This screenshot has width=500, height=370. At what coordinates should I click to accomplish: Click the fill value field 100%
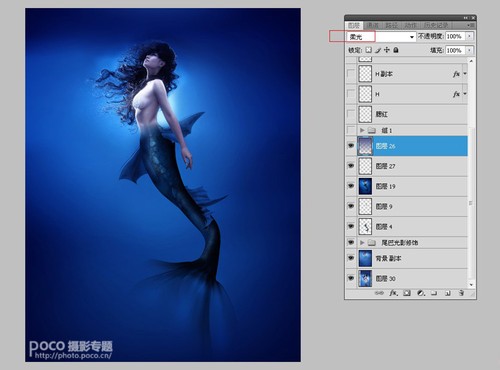pyautogui.click(x=455, y=50)
